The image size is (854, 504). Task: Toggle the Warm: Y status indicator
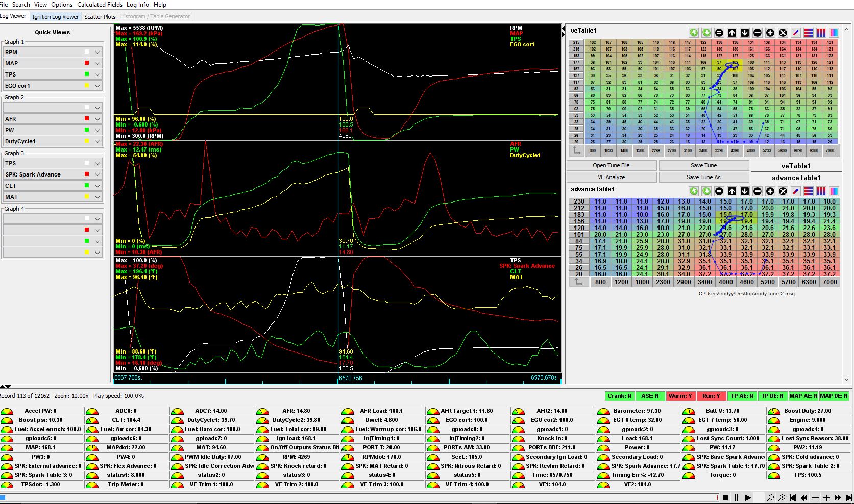680,396
